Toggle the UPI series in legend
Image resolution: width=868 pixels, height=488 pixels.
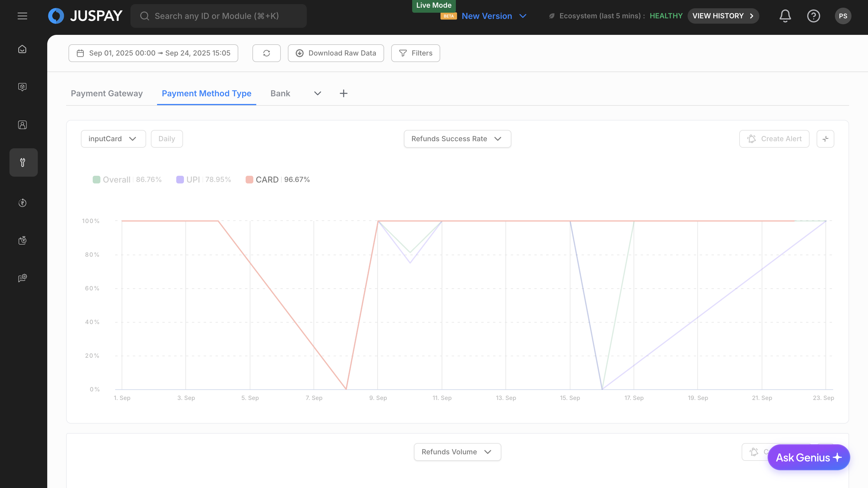(193, 179)
